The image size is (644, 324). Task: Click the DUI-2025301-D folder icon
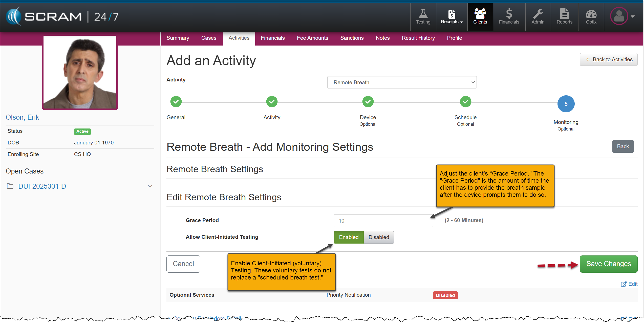coord(10,186)
